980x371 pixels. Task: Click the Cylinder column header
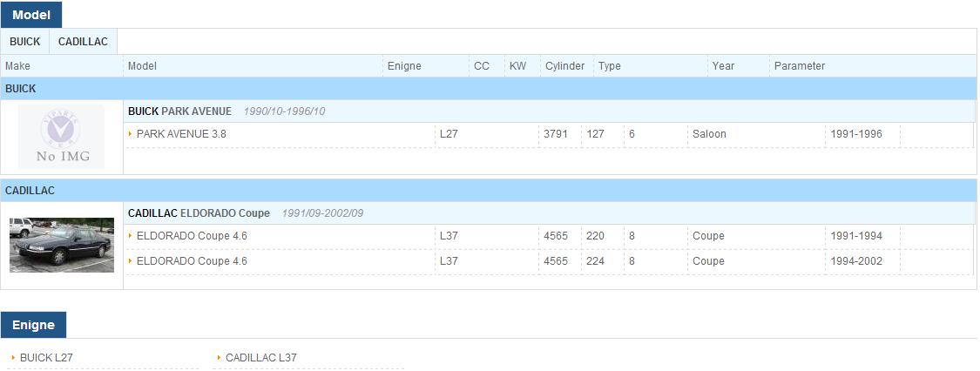tap(565, 66)
